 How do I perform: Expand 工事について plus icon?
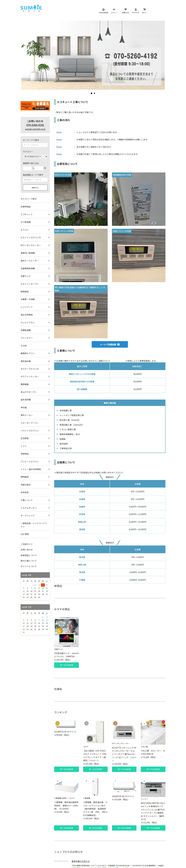click(x=49, y=500)
